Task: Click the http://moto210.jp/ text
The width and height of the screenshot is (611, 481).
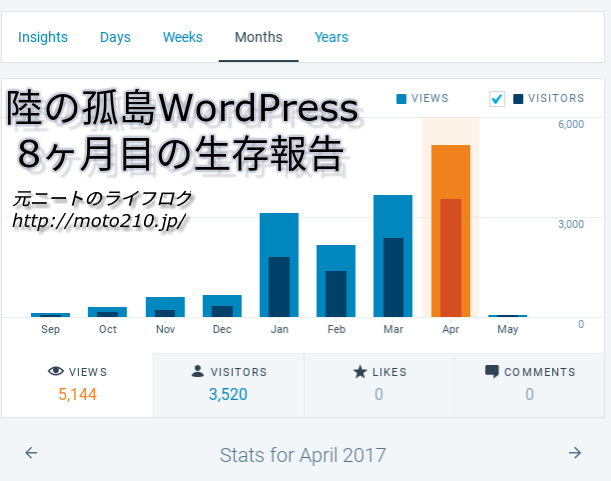Action: [99, 221]
